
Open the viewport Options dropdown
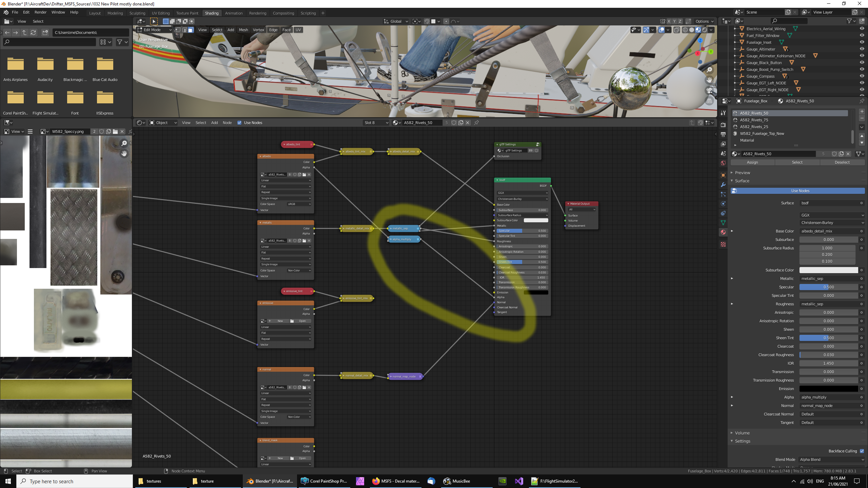(x=704, y=21)
